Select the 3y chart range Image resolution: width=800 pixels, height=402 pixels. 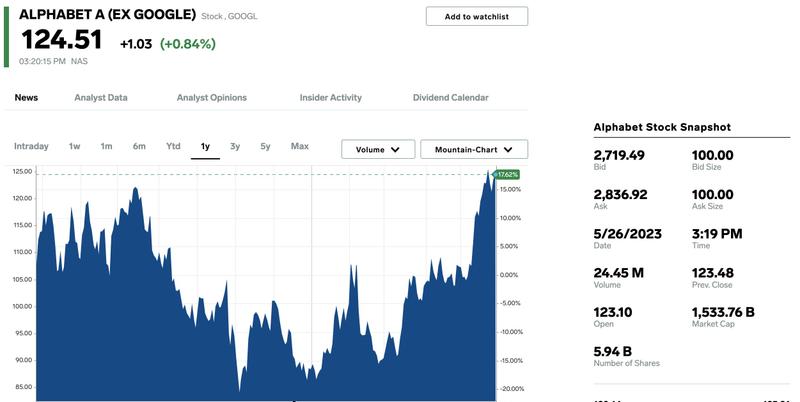click(x=235, y=146)
